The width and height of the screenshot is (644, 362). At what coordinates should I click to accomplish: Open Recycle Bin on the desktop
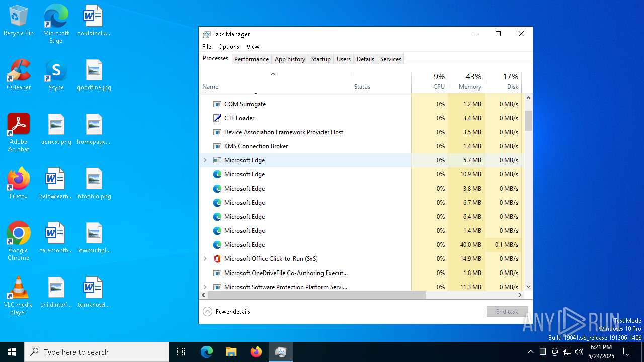(x=19, y=21)
